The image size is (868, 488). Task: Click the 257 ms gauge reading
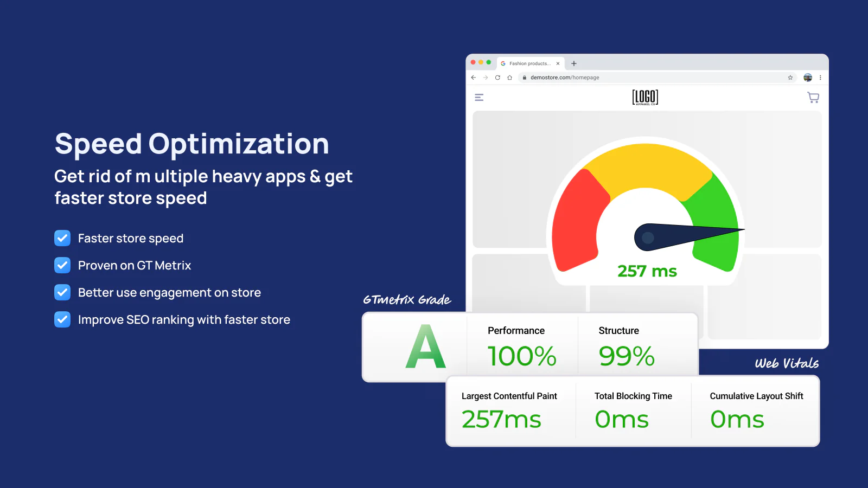tap(647, 271)
